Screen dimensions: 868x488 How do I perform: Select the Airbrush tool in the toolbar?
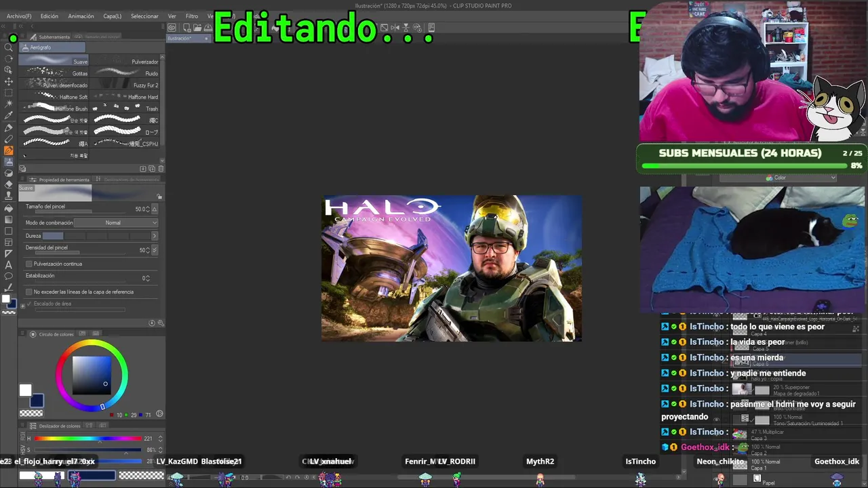point(9,162)
